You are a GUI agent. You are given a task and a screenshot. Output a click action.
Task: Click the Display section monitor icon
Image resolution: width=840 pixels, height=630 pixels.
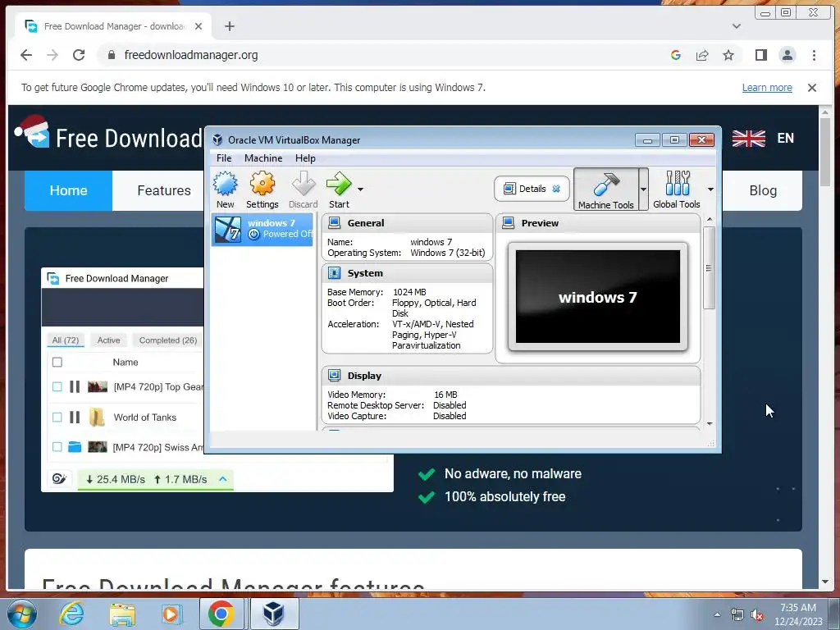coord(335,376)
